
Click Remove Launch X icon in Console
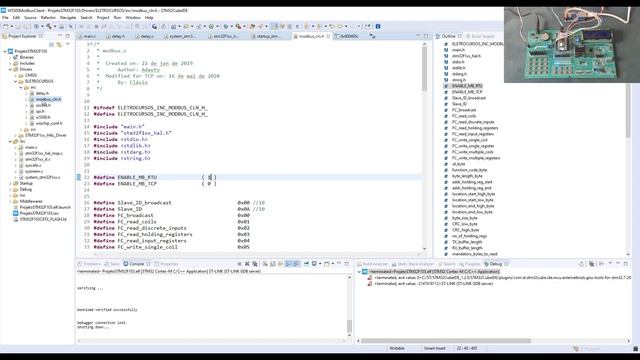[247, 264]
